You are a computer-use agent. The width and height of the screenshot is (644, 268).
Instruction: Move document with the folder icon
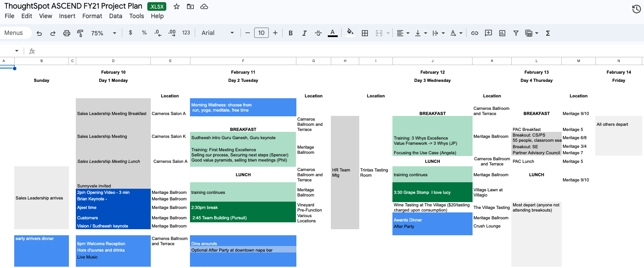190,6
